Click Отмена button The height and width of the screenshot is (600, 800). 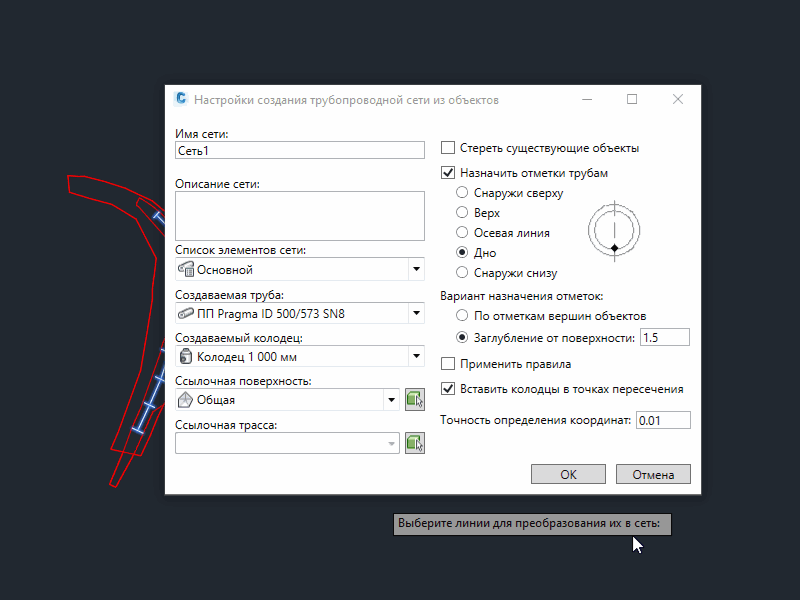point(653,474)
